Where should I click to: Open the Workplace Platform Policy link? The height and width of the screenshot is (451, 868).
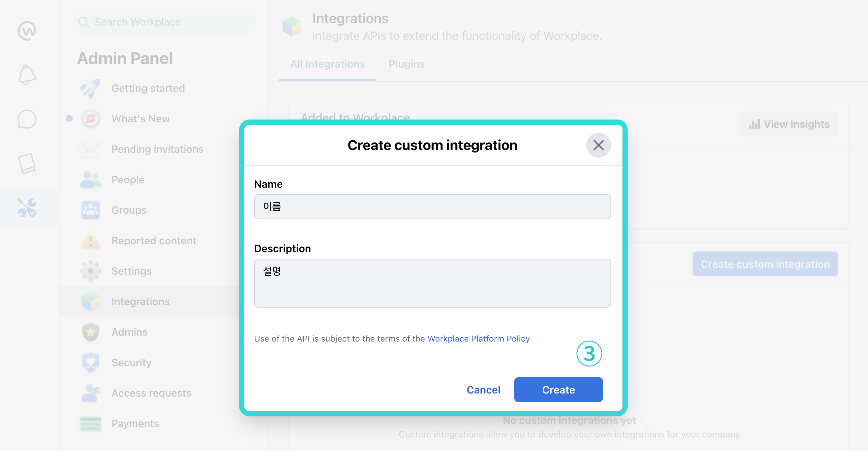click(479, 339)
